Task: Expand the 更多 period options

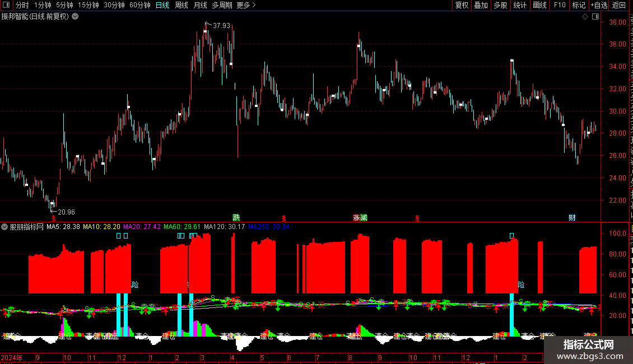Action: [x=246, y=5]
